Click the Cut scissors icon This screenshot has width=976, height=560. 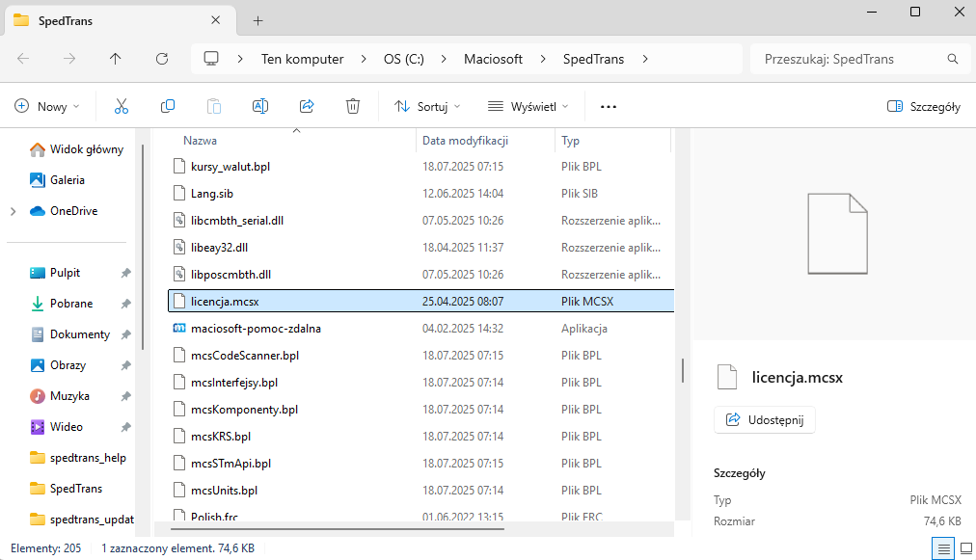click(x=122, y=106)
